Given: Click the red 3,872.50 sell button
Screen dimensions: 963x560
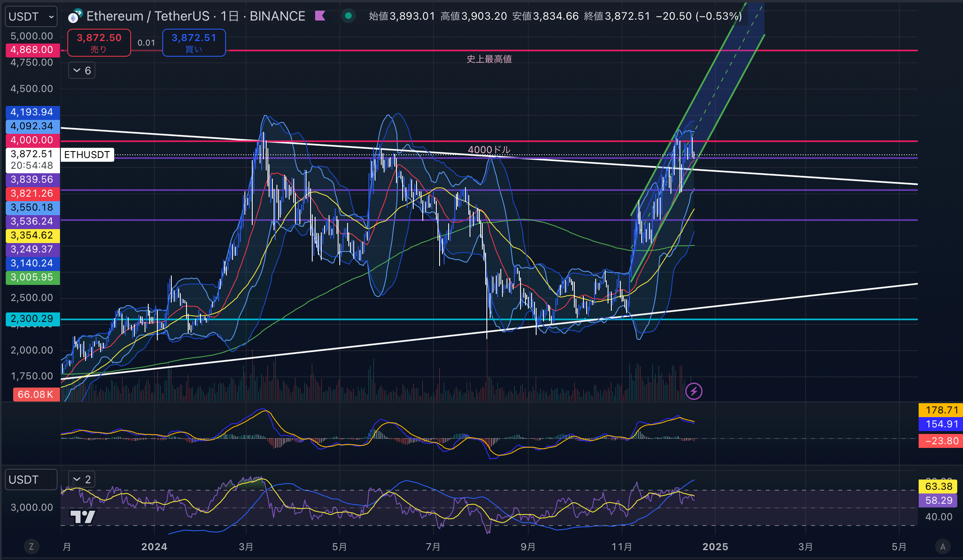Looking at the screenshot, I should coord(99,43).
